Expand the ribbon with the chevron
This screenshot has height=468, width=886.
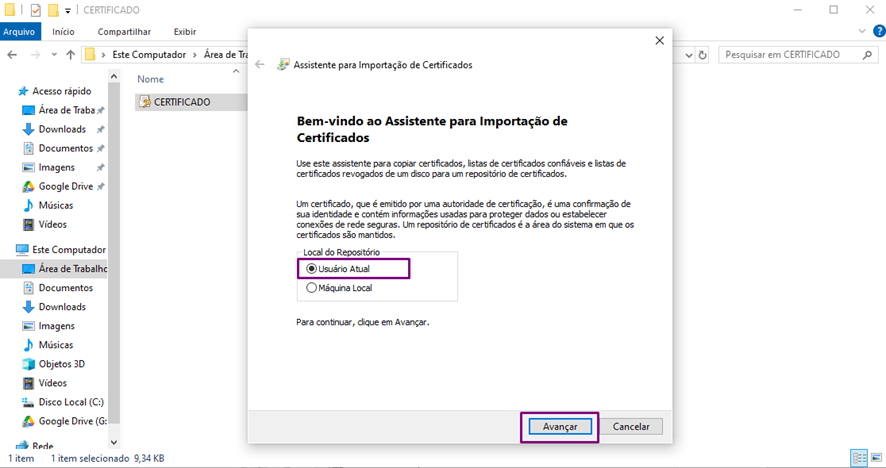862,31
